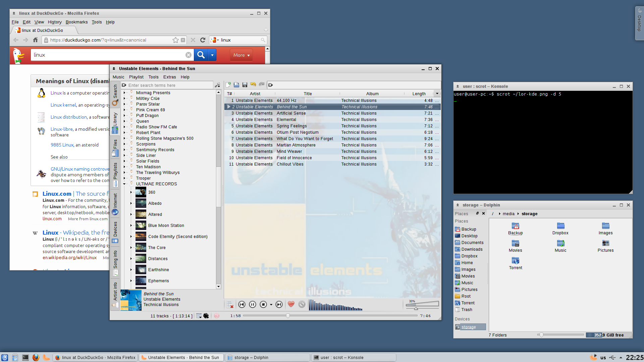Click the redo arrow in playlist toolbar
Viewport: 644px width, 362px height.
point(262,85)
